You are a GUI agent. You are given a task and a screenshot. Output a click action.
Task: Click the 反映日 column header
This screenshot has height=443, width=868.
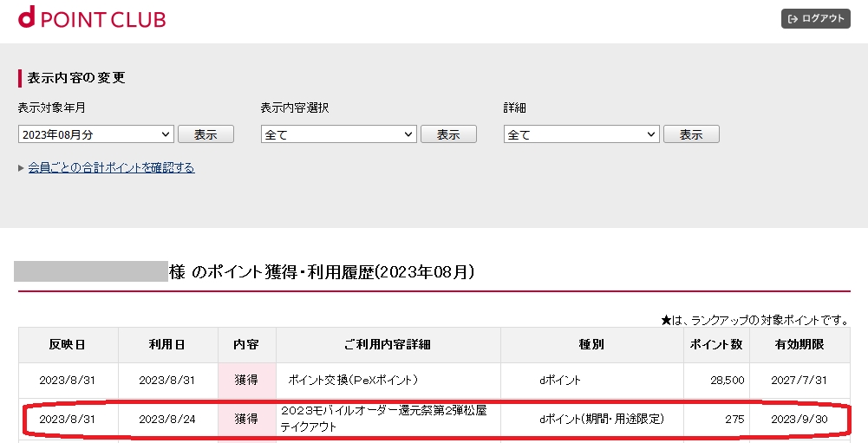[x=69, y=344]
